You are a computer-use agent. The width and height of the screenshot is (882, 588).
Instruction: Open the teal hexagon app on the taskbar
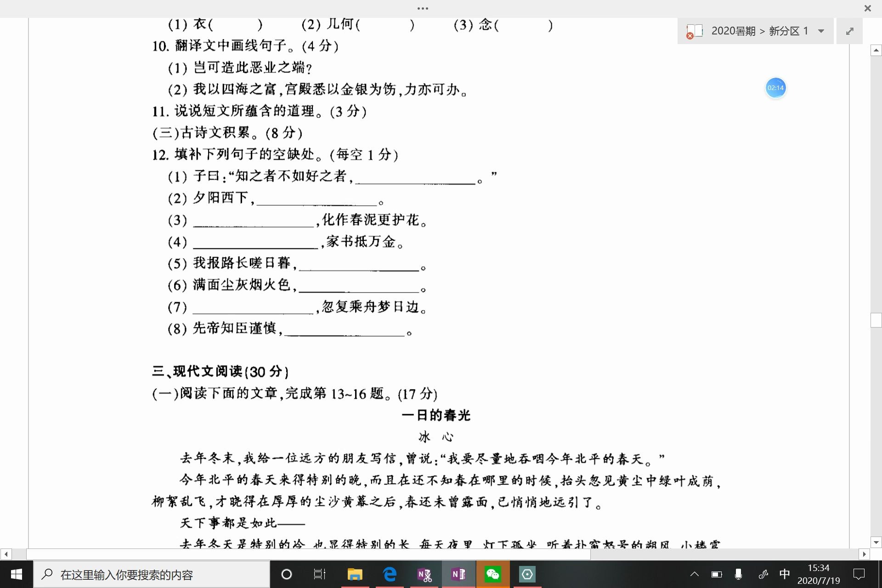click(x=527, y=574)
